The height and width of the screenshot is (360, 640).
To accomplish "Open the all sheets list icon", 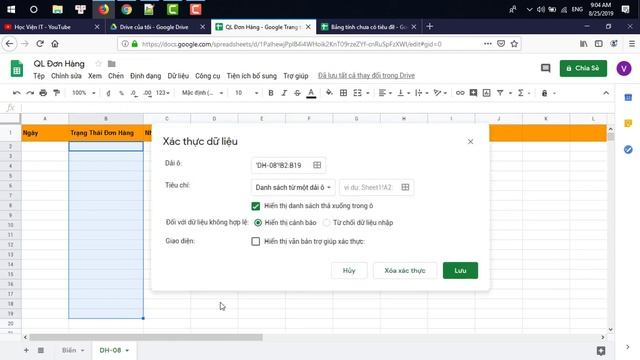I will coord(41,350).
